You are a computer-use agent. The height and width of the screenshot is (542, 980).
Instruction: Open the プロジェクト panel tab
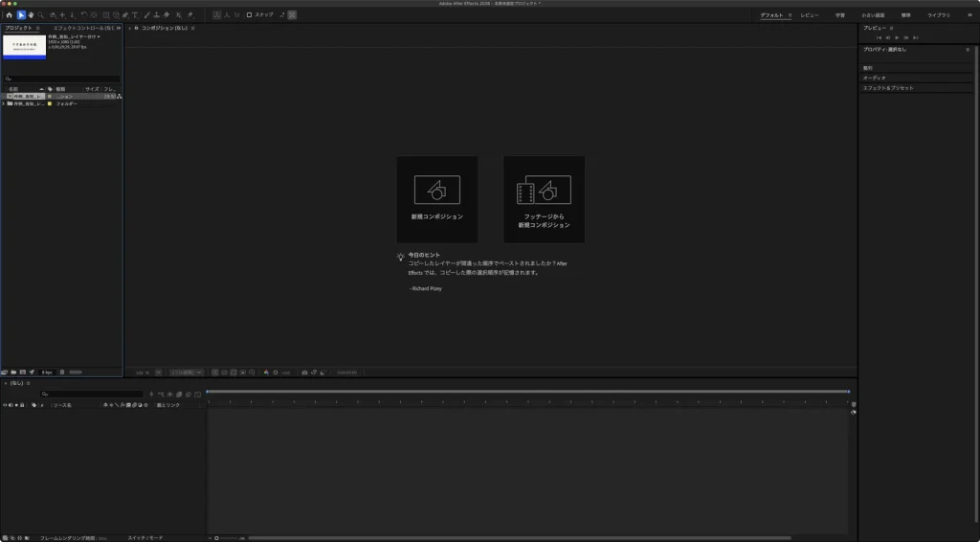[x=18, y=28]
